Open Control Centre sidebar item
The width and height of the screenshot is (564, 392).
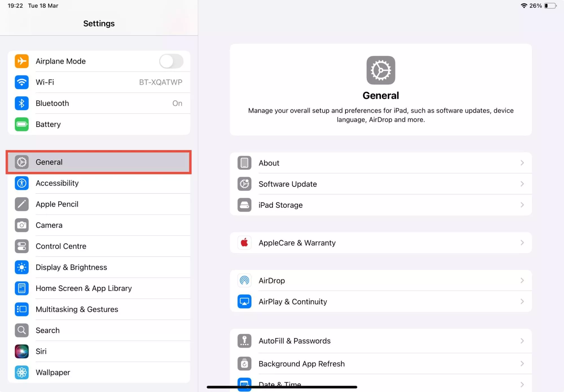pyautogui.click(x=61, y=246)
